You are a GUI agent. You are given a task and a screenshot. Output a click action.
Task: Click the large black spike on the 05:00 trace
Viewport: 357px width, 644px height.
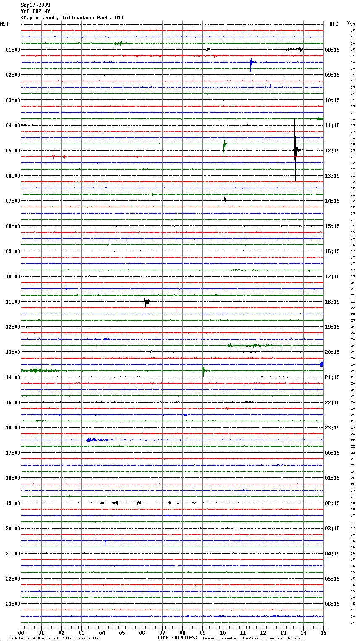(295, 150)
